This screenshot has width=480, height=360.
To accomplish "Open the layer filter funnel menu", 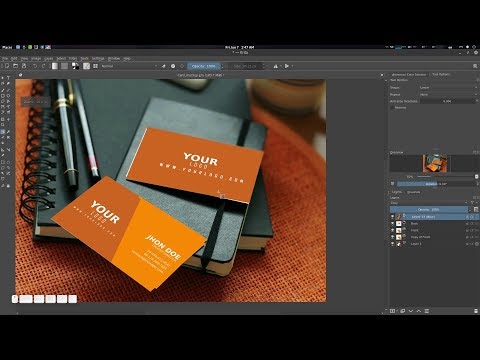I will point(473,203).
